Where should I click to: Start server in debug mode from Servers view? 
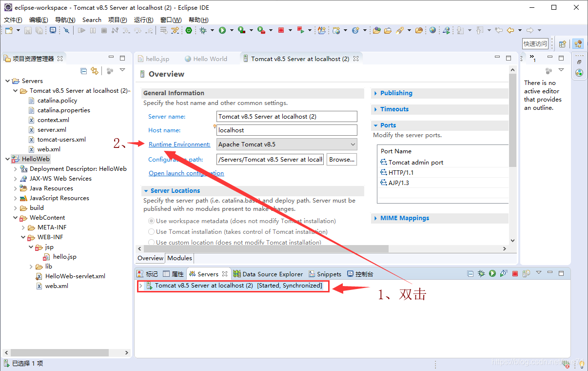tap(481, 274)
